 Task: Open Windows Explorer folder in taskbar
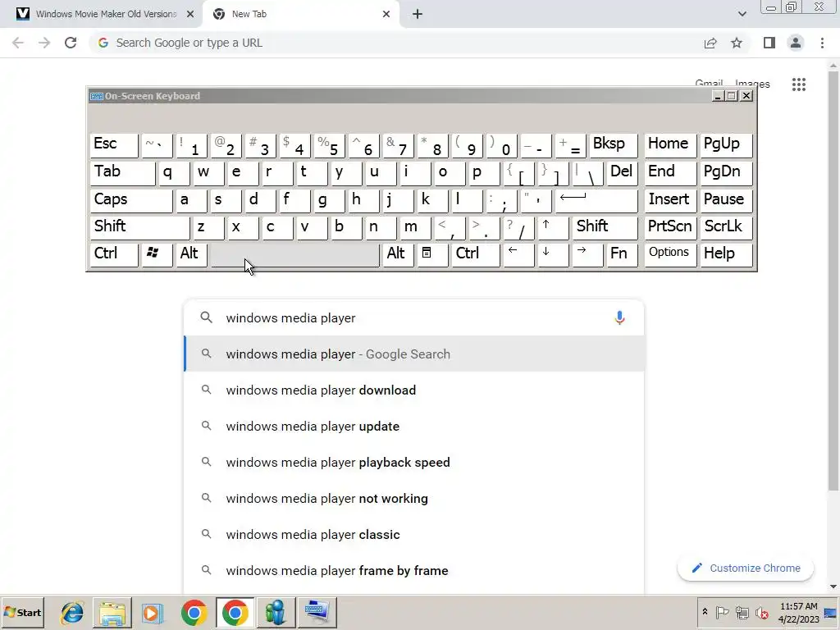112,613
